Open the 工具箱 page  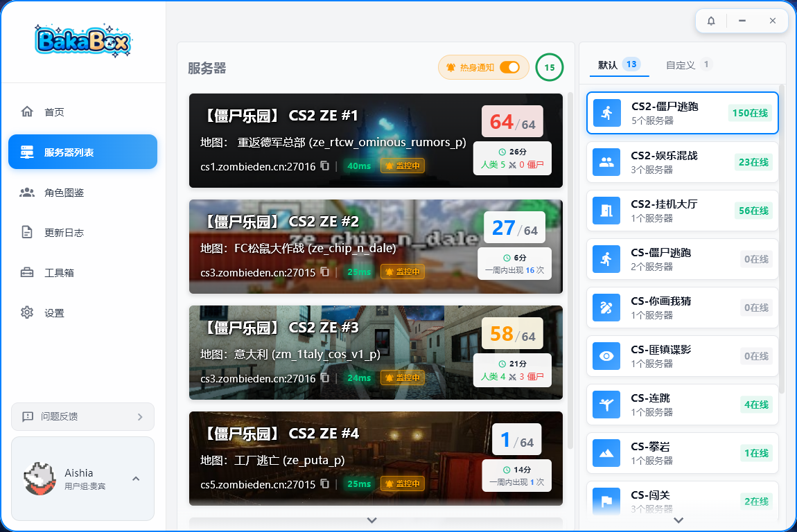tap(59, 273)
